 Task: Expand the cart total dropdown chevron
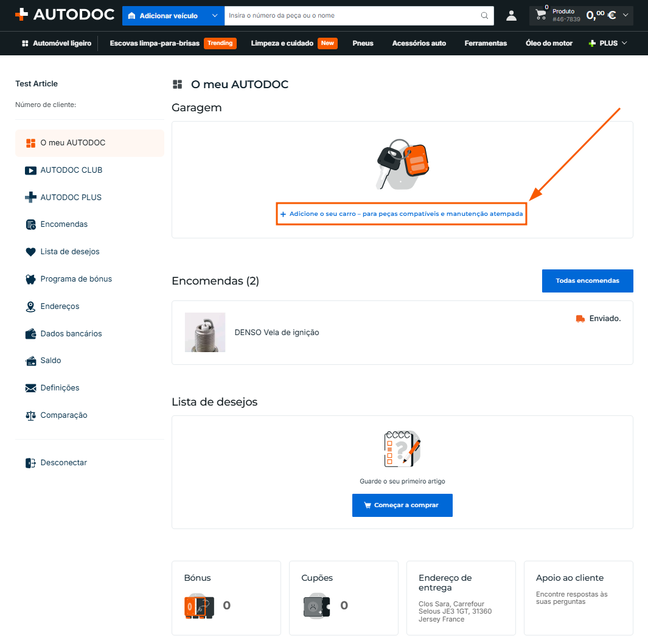[625, 15]
